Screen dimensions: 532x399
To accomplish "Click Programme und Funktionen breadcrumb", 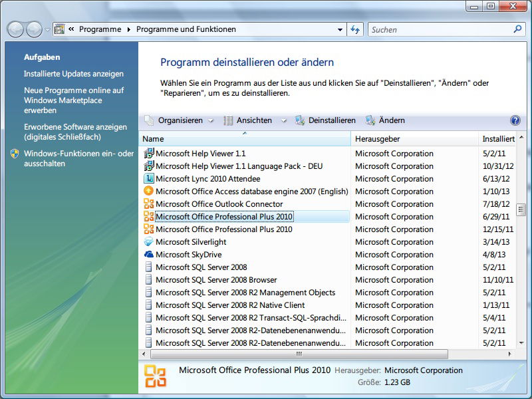I will click(186, 29).
